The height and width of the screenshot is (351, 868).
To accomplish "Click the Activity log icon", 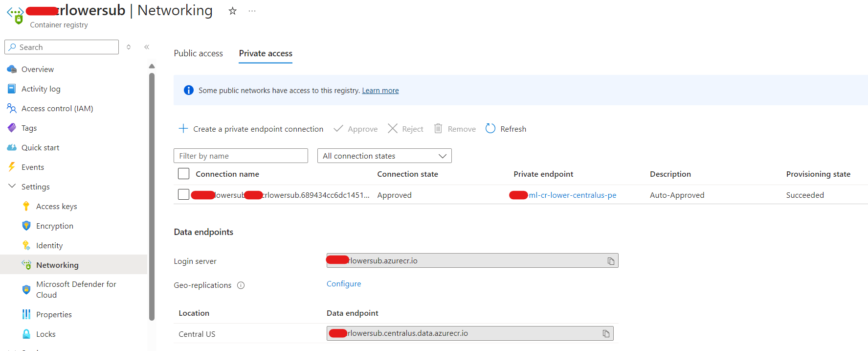I will (12, 89).
